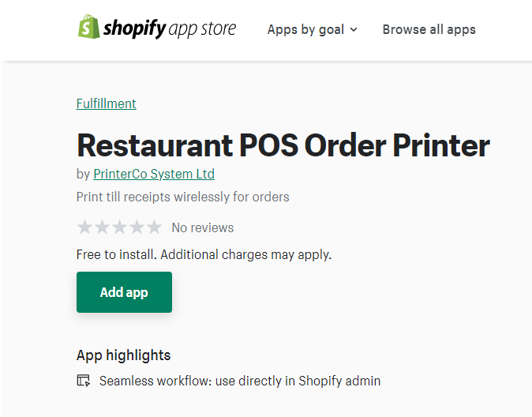Visit the PrinterCo System Ltd developer link
Screen dimensions: 532x417
(154, 174)
